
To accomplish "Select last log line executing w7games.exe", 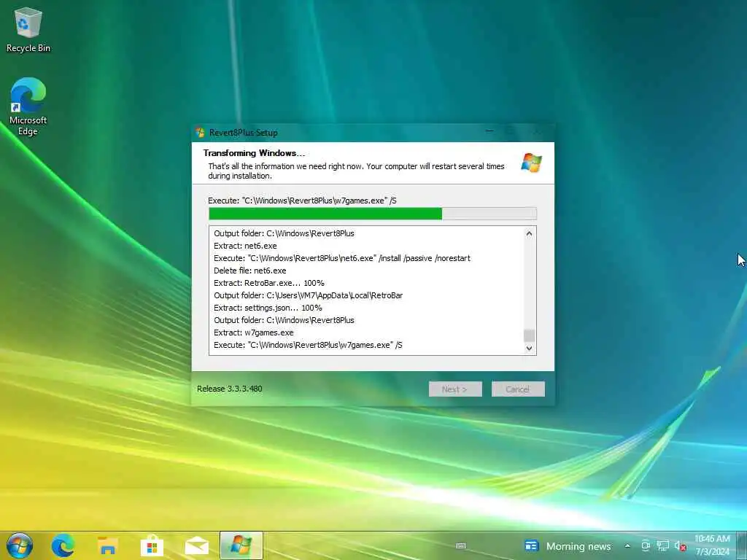I will tap(308, 345).
